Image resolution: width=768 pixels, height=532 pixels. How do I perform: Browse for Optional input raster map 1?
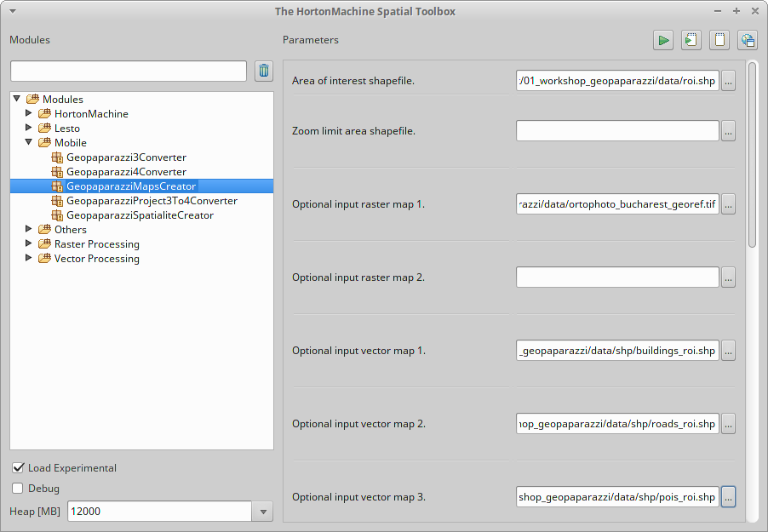(728, 204)
